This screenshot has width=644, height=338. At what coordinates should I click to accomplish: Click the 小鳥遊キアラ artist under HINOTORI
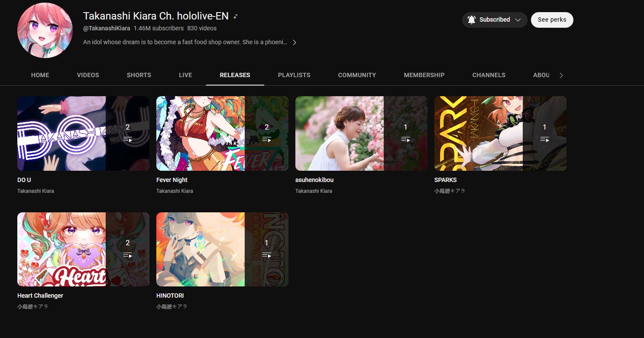(172, 306)
